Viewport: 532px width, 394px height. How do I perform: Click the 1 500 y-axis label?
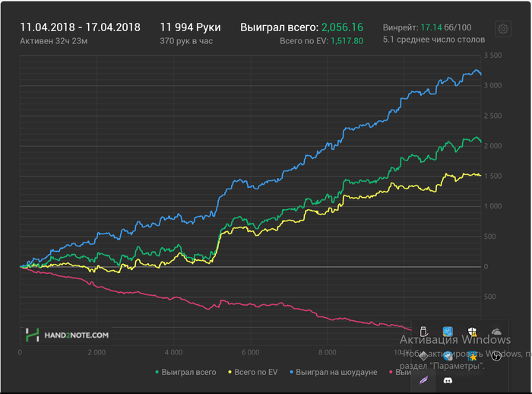492,176
